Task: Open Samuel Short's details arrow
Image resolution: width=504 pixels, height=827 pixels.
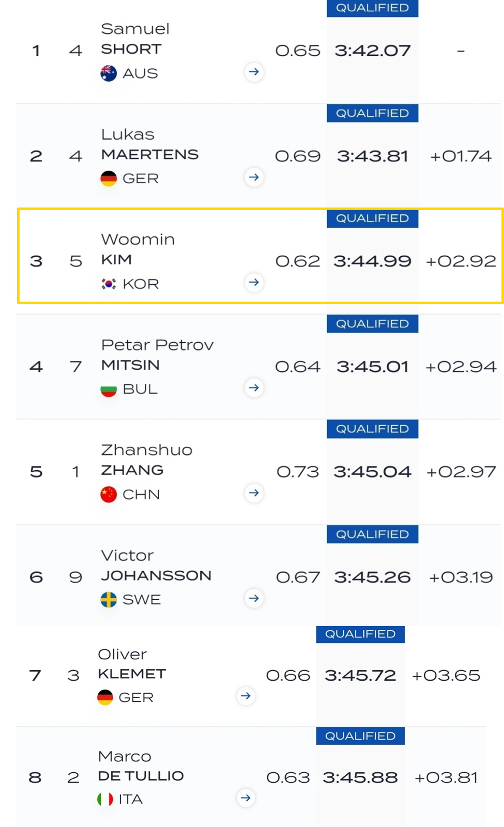Action: tap(254, 72)
